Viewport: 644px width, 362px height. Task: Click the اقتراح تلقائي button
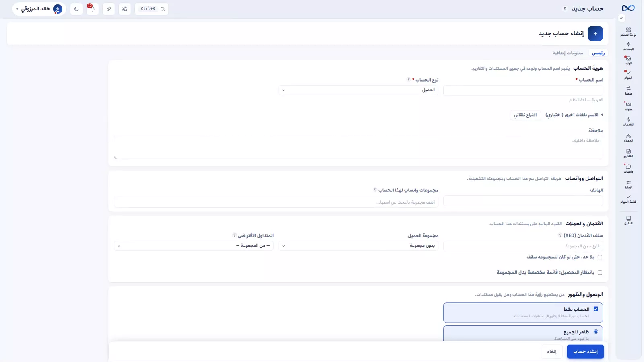point(525,115)
